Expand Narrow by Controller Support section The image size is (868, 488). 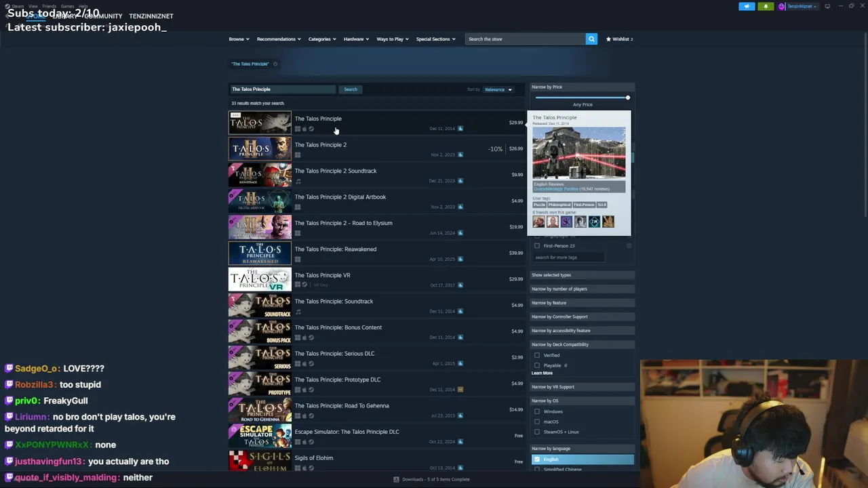point(582,317)
